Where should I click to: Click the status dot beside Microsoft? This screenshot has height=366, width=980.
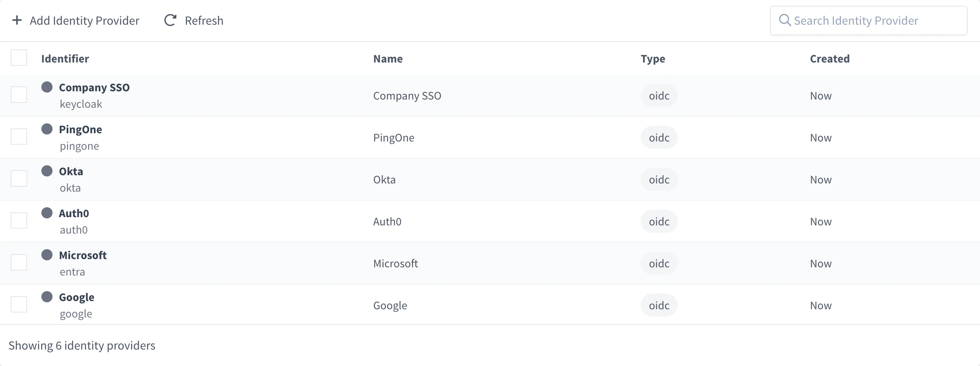47,255
